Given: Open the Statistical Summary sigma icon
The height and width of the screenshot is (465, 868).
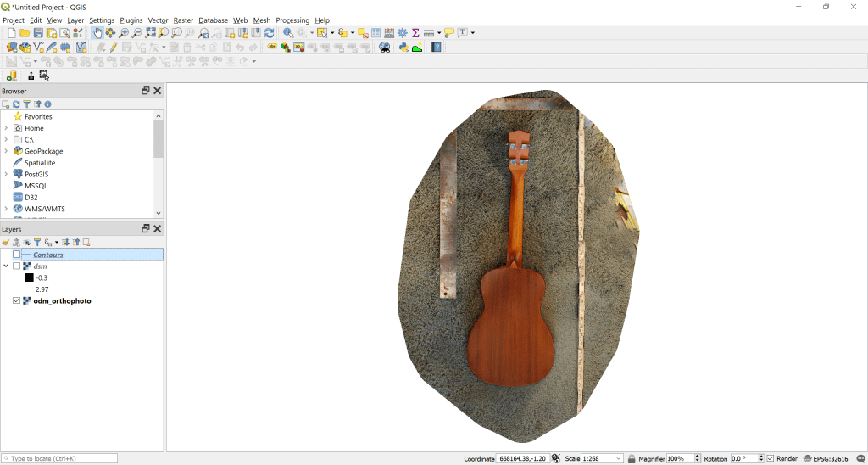Looking at the screenshot, I should 415,33.
